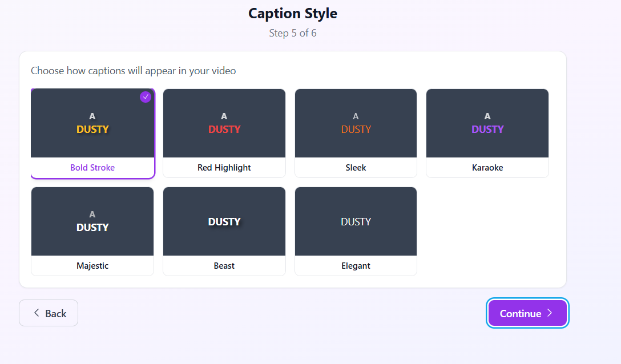Select the Beast caption style preview
Viewport: 621px width, 364px height.
click(x=224, y=221)
